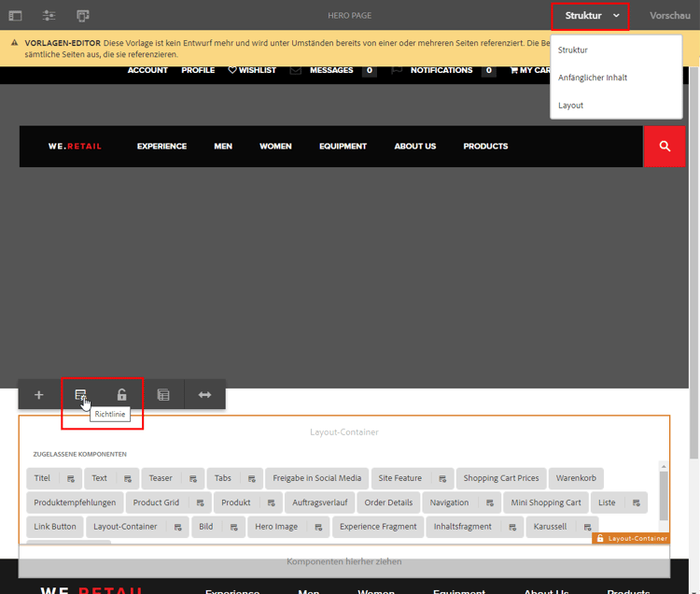Click the layout resize arrows icon
This screenshot has width=700, height=594.
[x=205, y=395]
